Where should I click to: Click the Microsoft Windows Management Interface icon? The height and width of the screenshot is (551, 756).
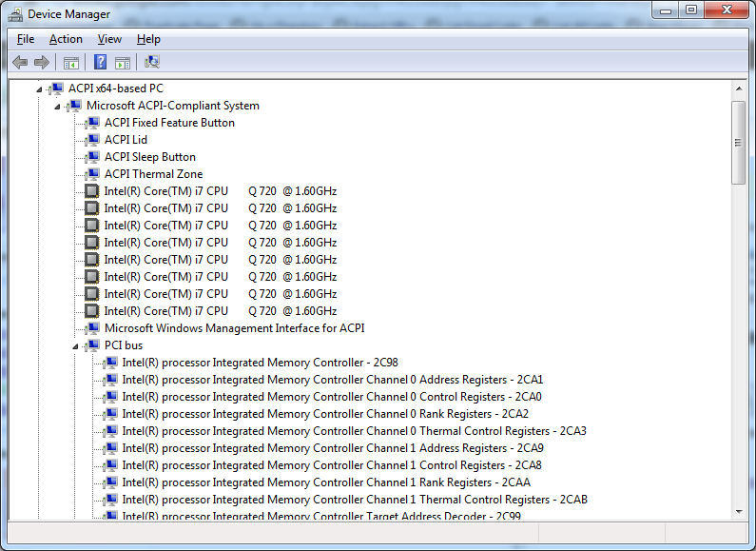(92, 328)
